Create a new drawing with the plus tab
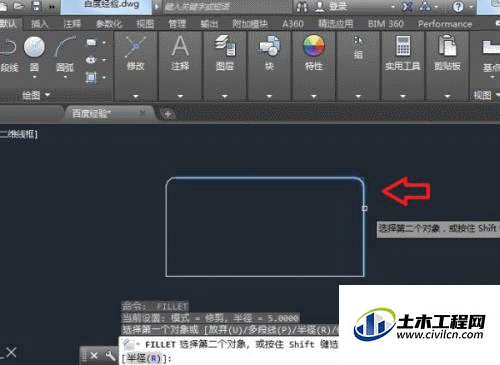The height and width of the screenshot is (365, 500). (x=168, y=114)
